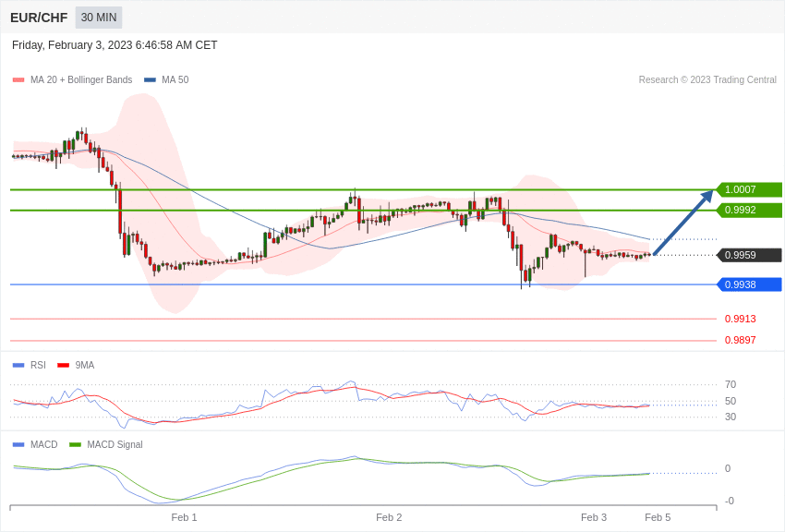Click the Research © 2023 Trading Central text
The width and height of the screenshot is (785, 532).
tap(707, 80)
